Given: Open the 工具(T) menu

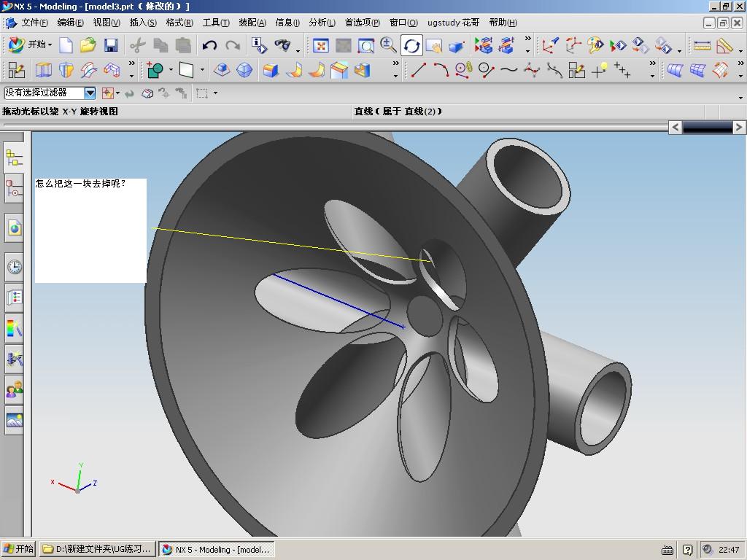Looking at the screenshot, I should tap(216, 23).
